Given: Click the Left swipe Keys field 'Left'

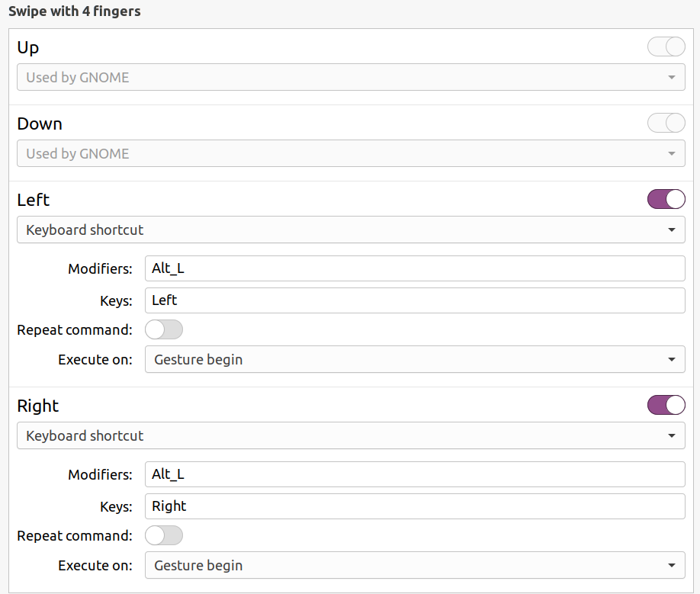Looking at the screenshot, I should tap(415, 300).
